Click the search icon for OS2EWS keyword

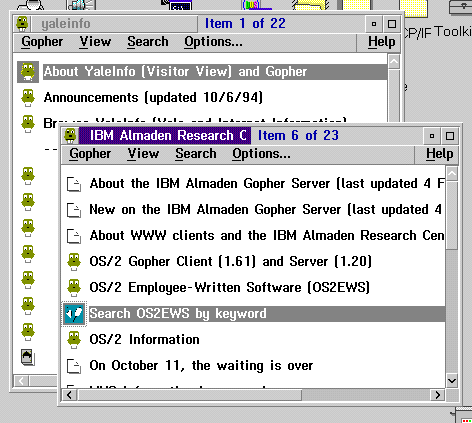pyautogui.click(x=74, y=314)
